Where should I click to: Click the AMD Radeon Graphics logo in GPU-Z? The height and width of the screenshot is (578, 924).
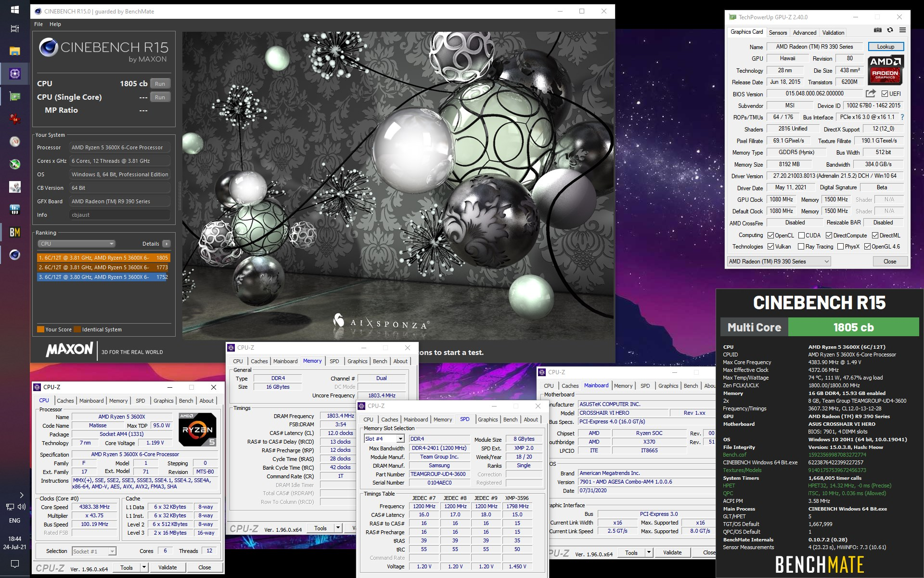885,69
